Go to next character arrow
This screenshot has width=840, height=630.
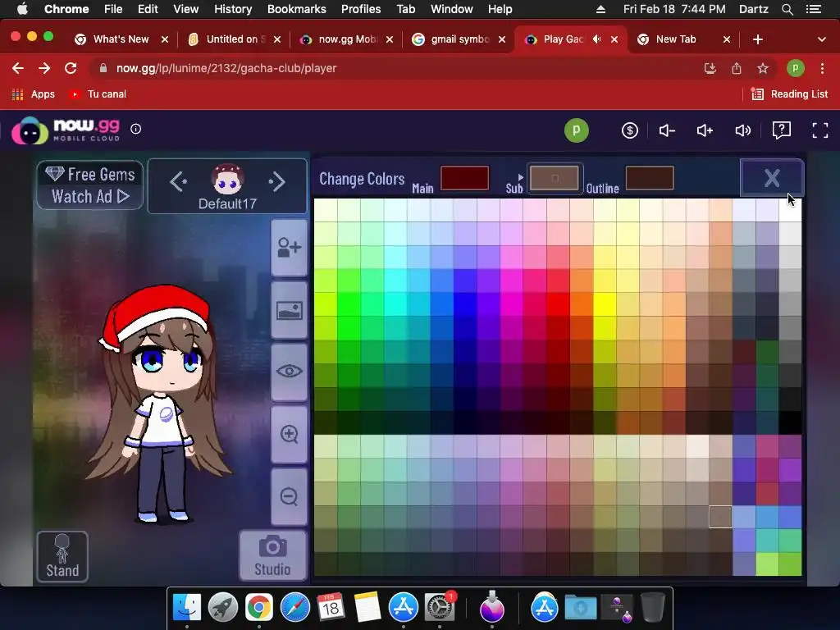click(277, 181)
